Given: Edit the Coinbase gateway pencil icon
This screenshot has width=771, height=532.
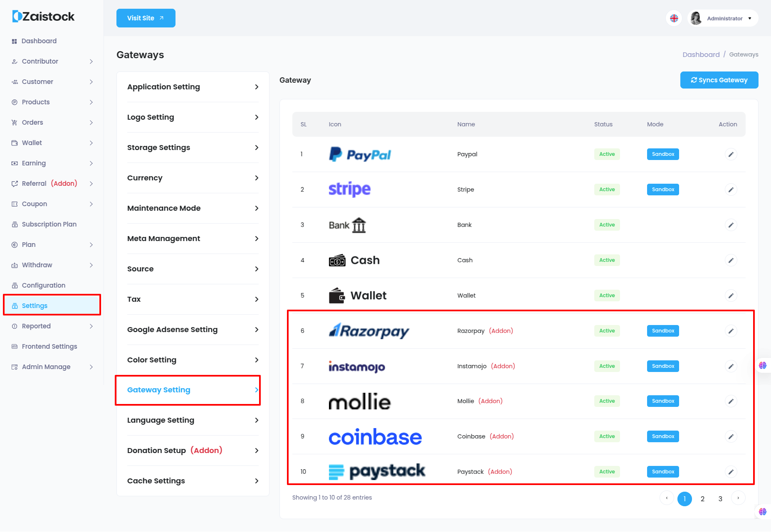Looking at the screenshot, I should click(x=731, y=436).
